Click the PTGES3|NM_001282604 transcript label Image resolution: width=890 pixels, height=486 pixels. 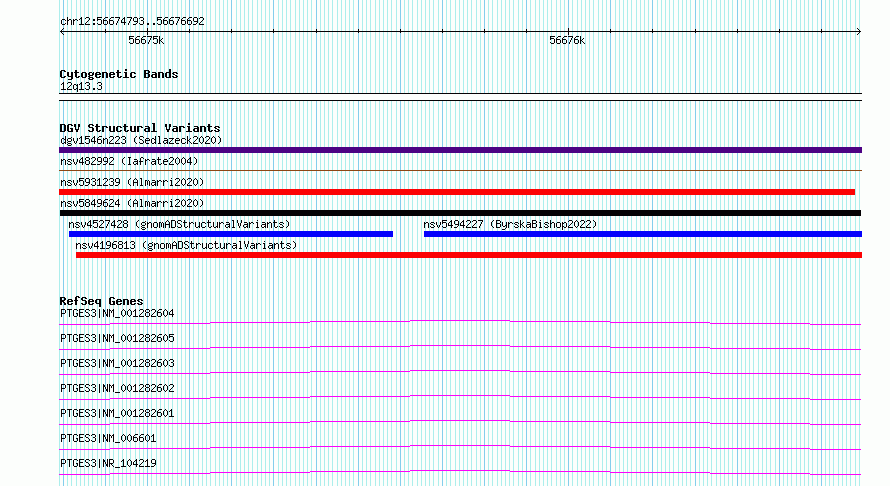pos(117,313)
